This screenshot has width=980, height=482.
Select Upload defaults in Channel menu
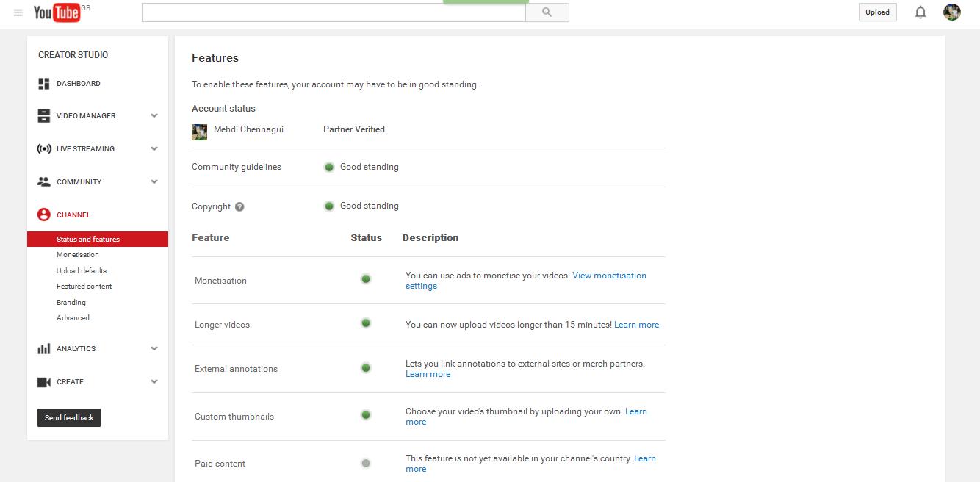(x=82, y=271)
